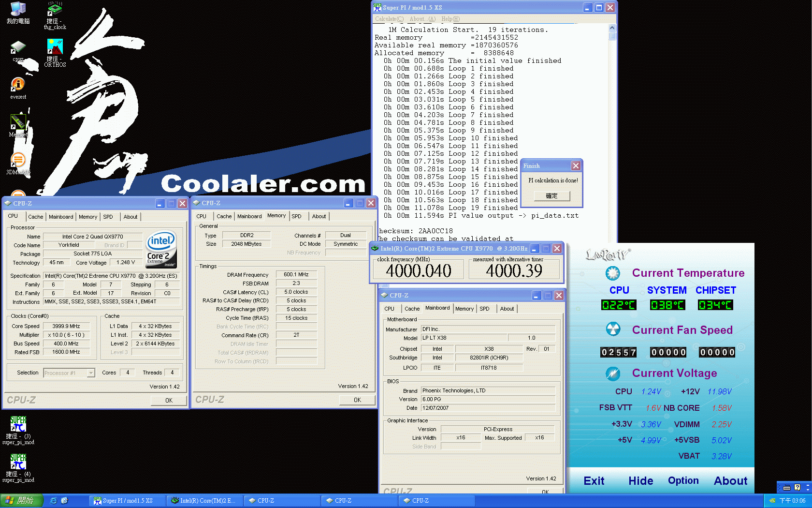
Task: Open Calculate menu in Super PI
Action: 389,19
